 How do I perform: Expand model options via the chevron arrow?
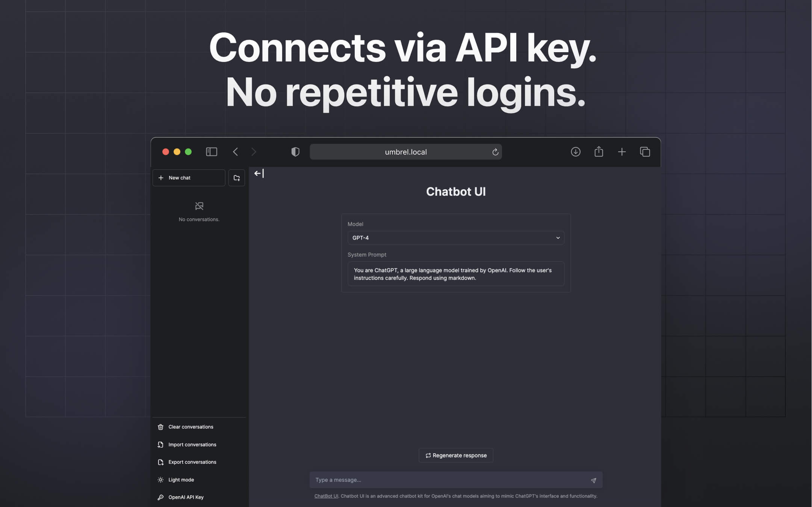point(557,238)
